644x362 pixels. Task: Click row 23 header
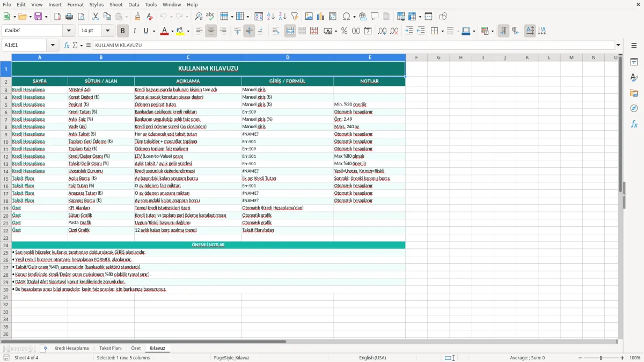click(x=5, y=238)
